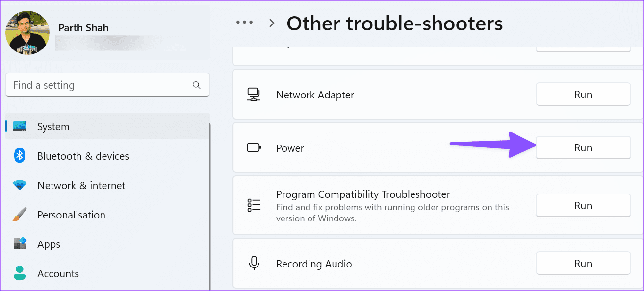This screenshot has width=644, height=291.
Task: Click the Personalisation paintbrush icon
Action: point(20,215)
